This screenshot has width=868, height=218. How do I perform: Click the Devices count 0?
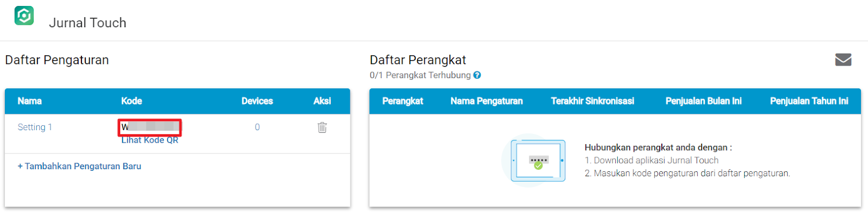257,127
